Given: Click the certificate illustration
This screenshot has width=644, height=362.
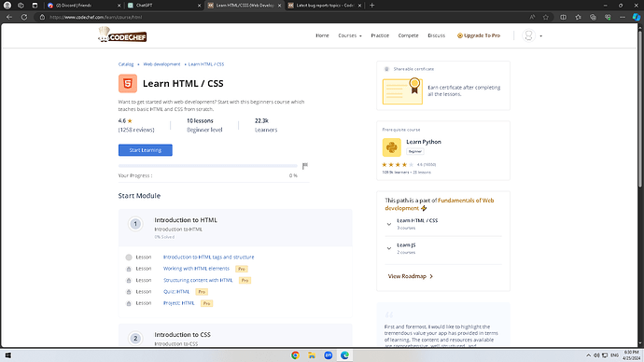Looking at the screenshot, I should click(402, 91).
